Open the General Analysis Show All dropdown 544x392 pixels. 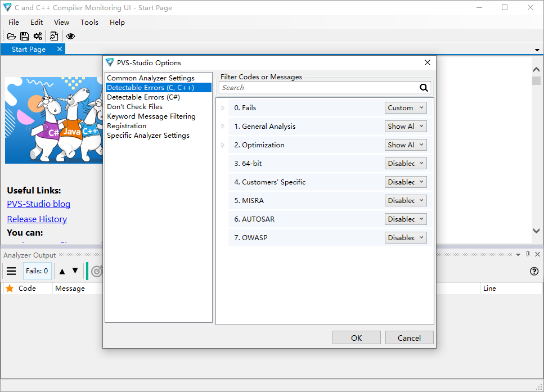(406, 127)
